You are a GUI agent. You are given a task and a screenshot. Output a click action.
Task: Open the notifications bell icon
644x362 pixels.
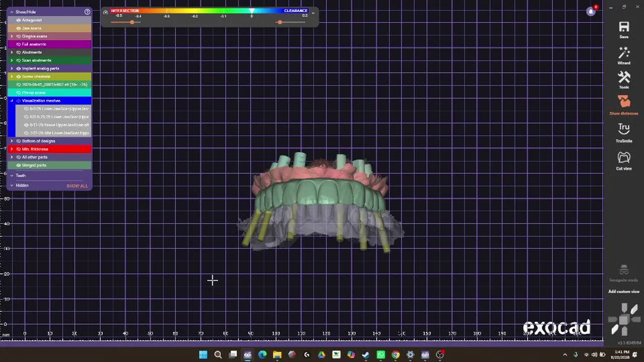coord(591,11)
